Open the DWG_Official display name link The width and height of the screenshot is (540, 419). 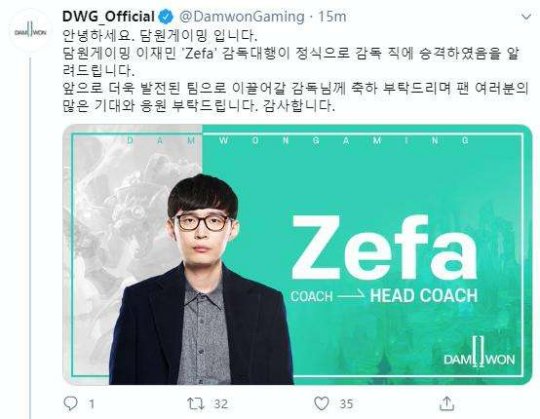[x=108, y=17]
